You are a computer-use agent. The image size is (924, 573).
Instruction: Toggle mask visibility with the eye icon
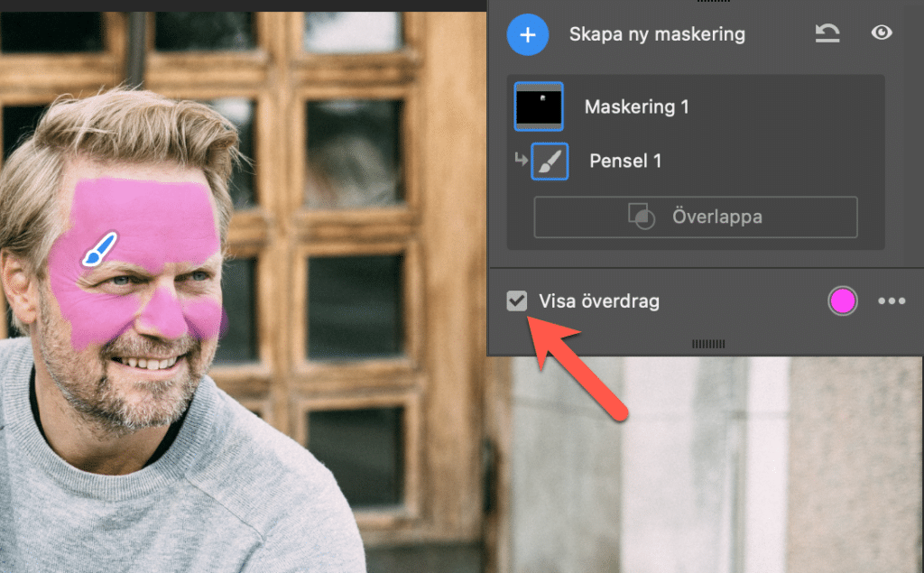pos(882,33)
